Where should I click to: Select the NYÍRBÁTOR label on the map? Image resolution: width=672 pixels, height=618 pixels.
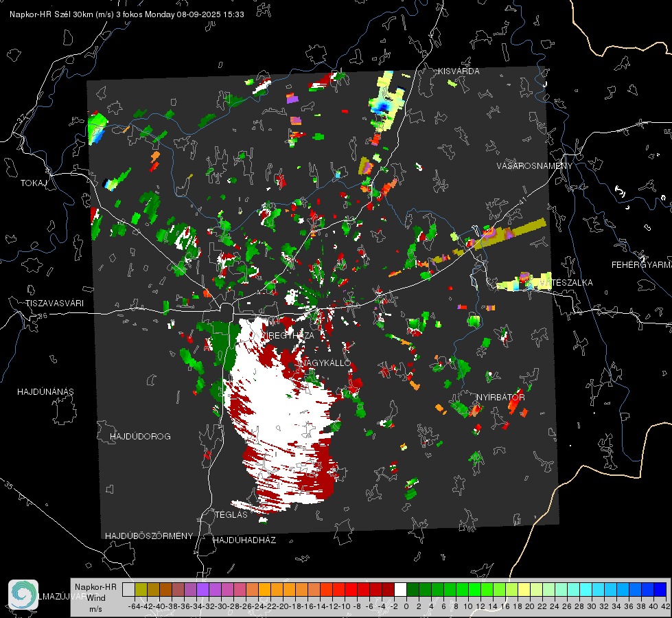tap(500, 397)
